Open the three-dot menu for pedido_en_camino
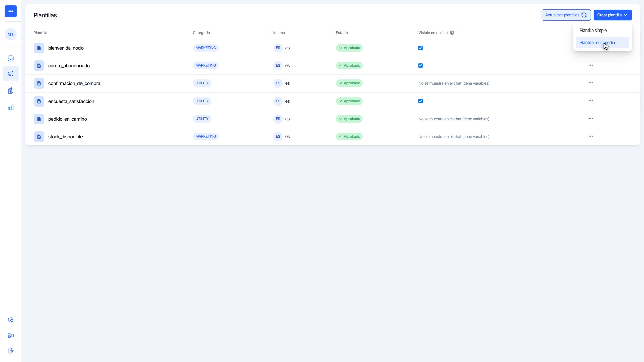Viewport: 644px width, 362px height. (x=591, y=119)
